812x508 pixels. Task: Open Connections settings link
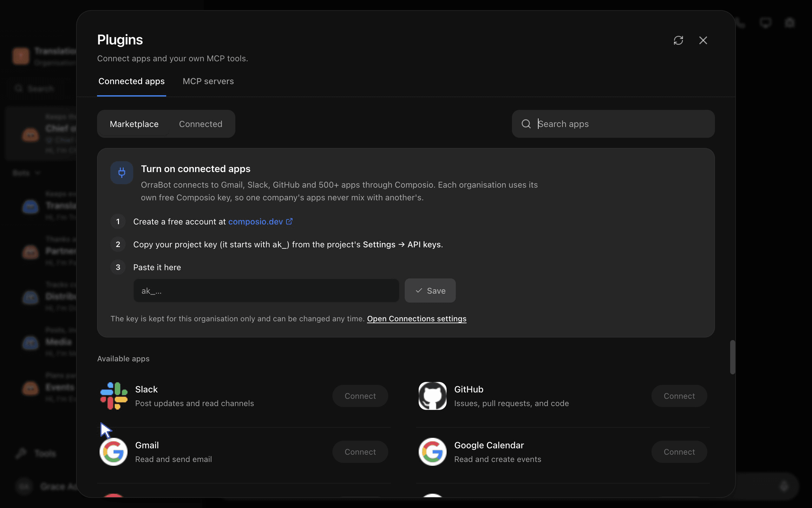point(417,318)
